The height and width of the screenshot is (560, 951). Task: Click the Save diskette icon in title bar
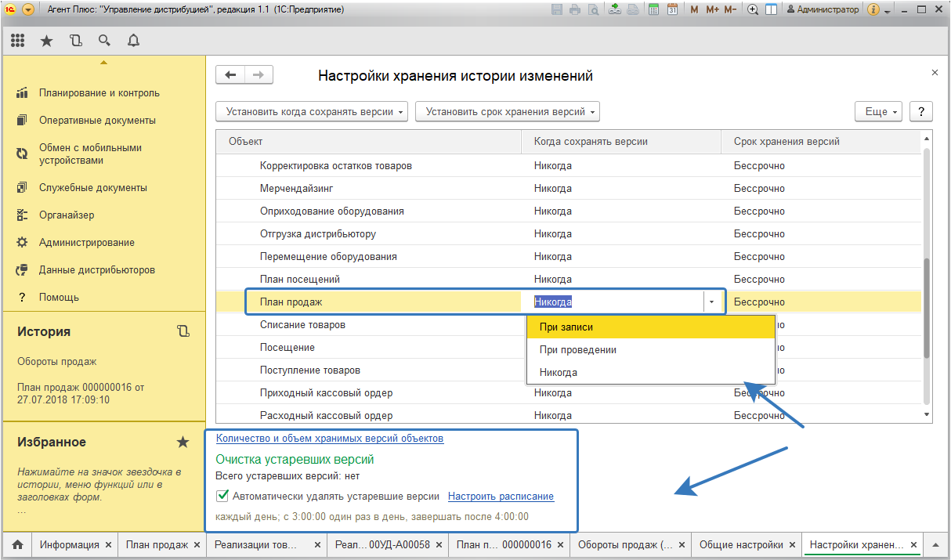tap(558, 10)
